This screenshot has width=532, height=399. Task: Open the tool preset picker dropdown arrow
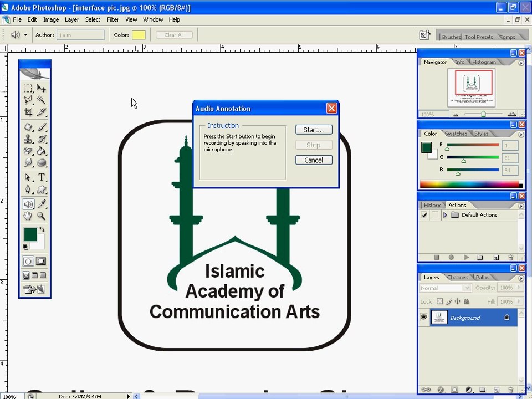click(x=25, y=35)
